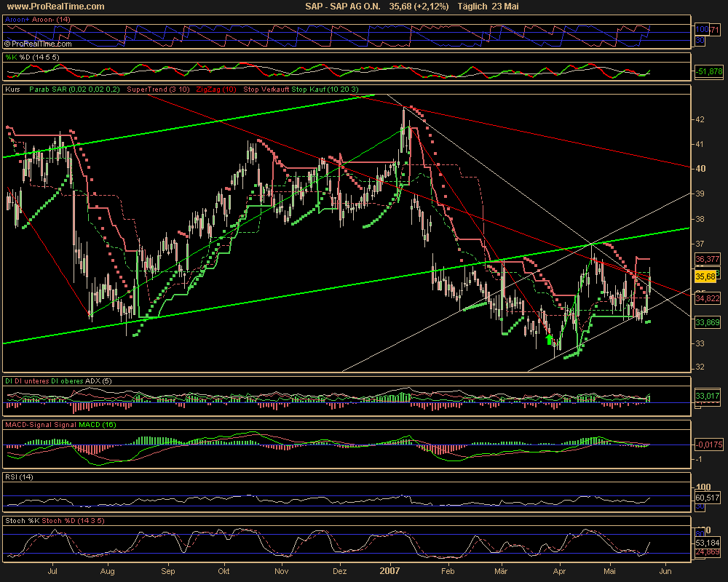Click the red 36,377 price tag
This screenshot has width=728, height=582.
[708, 259]
